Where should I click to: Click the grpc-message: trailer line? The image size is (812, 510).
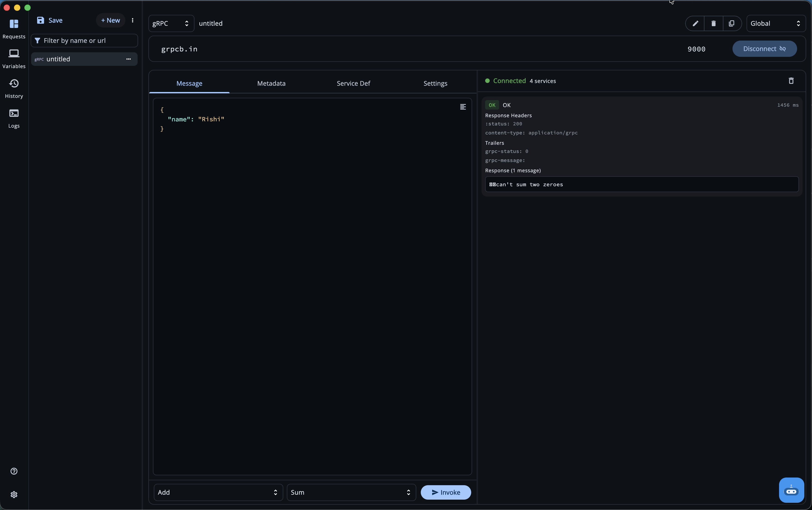pos(505,161)
